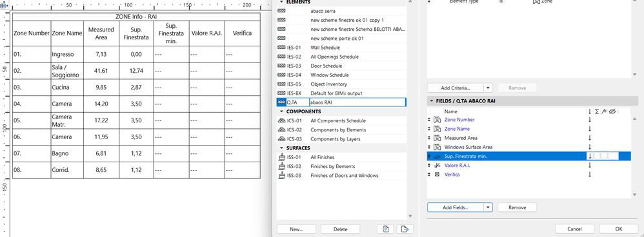Click the Zone element type icon in criteria
This screenshot has width=644, height=237.
pos(536,2)
